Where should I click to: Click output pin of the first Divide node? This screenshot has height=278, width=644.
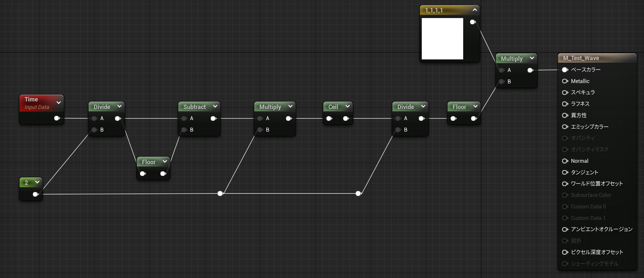click(118, 118)
